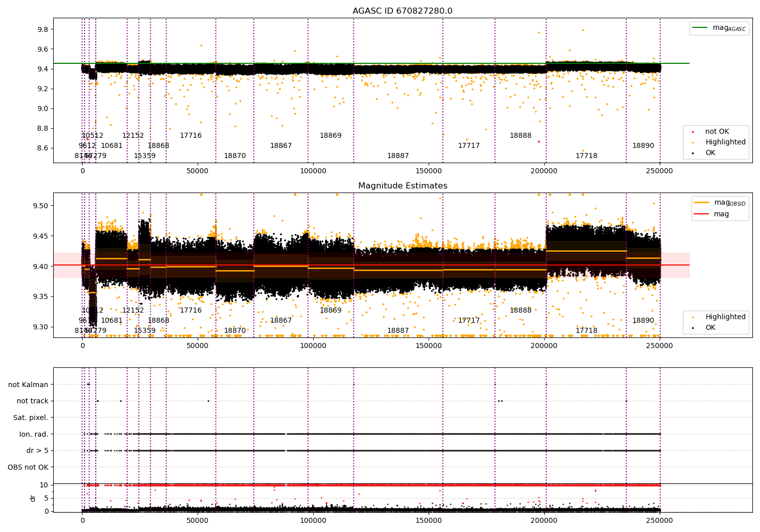Click the title 'AGASC ID 670827280.0'
This screenshot has width=760, height=532.
click(403, 11)
